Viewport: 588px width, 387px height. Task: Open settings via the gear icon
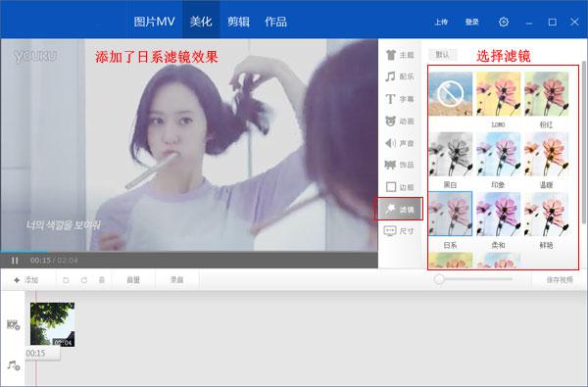(504, 22)
